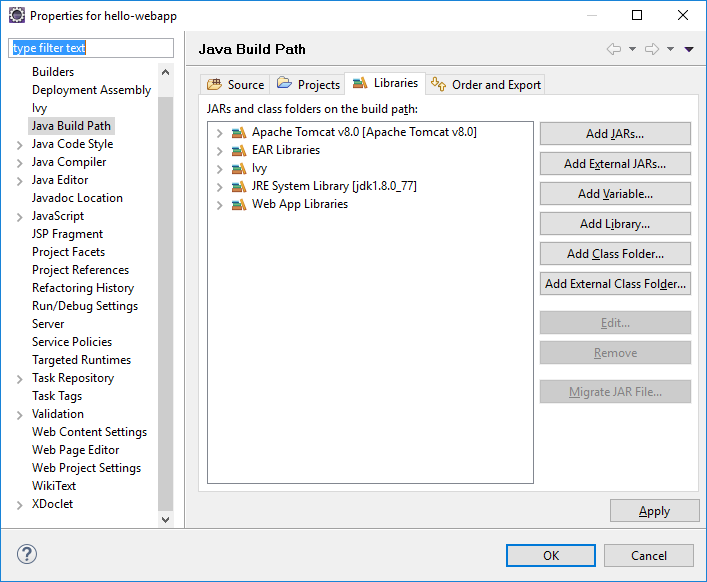Click the Apache Tomcat v8.0 library icon
The height and width of the screenshot is (582, 707).
point(238,132)
